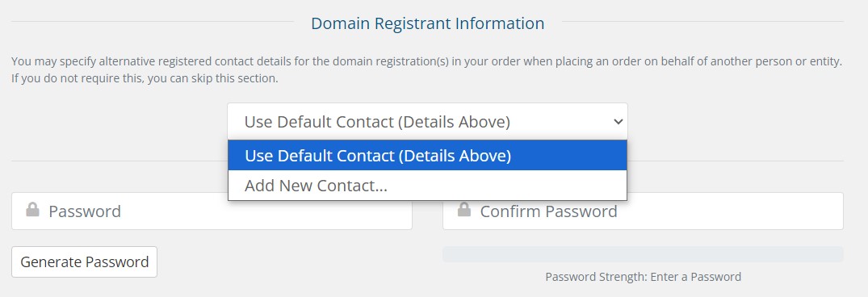
Task: Click the Domain Registrant Information heading
Action: click(427, 23)
